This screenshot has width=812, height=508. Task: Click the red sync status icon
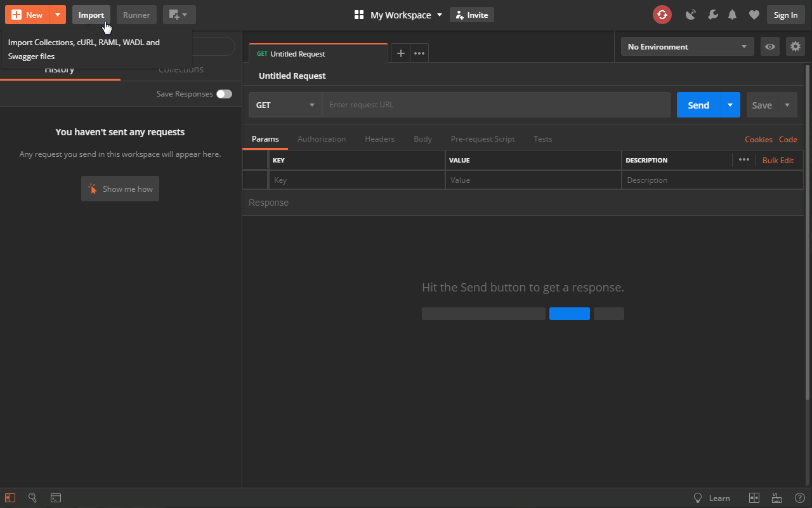pos(662,15)
